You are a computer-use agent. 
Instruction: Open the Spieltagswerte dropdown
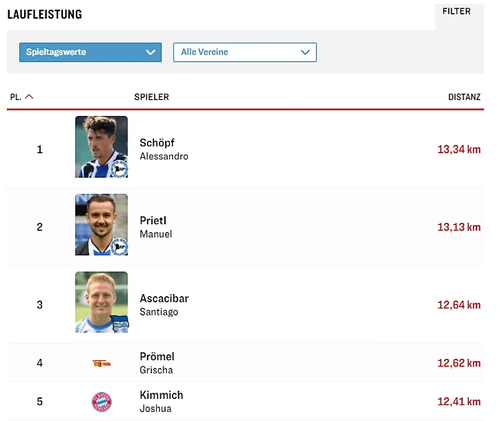(x=90, y=52)
